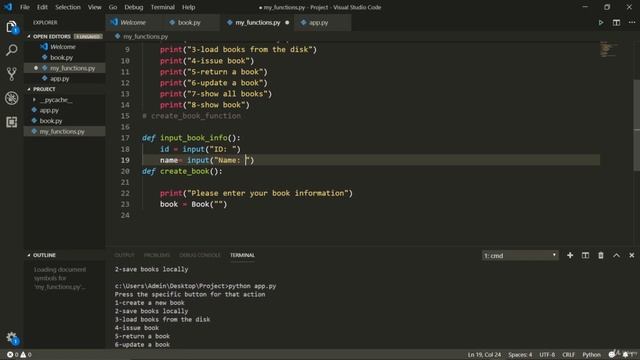640x360 pixels.
Task: Switch to the Output panel tab
Action: [124, 255]
